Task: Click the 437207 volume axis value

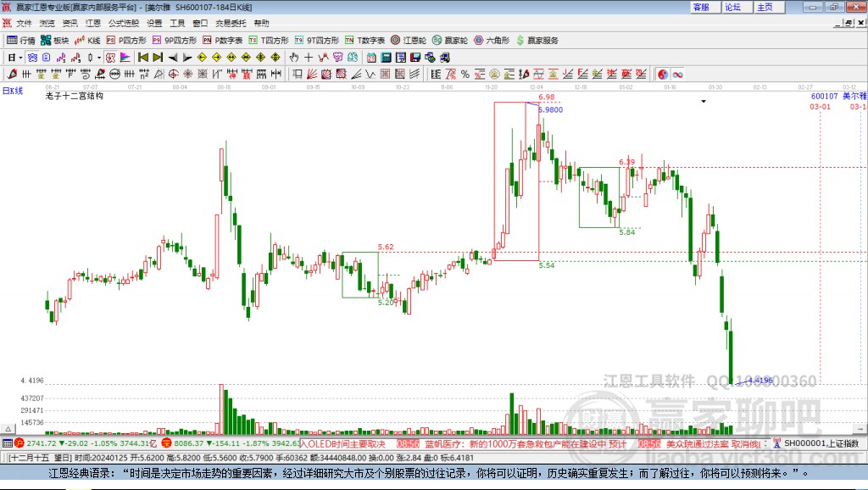Action: pos(32,398)
